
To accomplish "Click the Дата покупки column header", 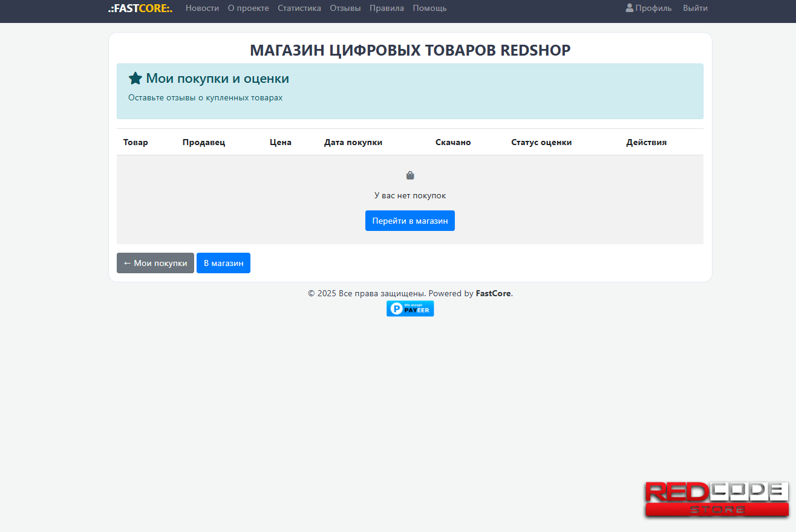I will tap(353, 142).
